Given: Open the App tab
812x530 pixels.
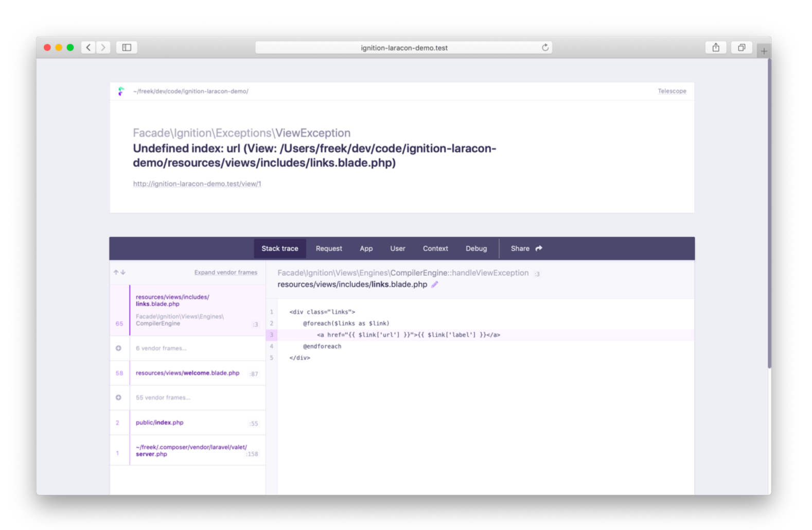Looking at the screenshot, I should 366,249.
